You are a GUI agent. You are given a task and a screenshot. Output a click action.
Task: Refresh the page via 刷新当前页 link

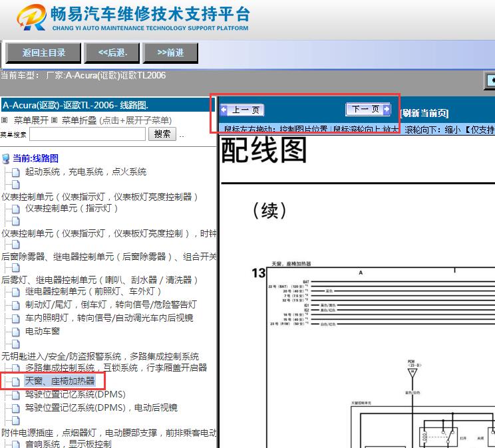pyautogui.click(x=424, y=113)
